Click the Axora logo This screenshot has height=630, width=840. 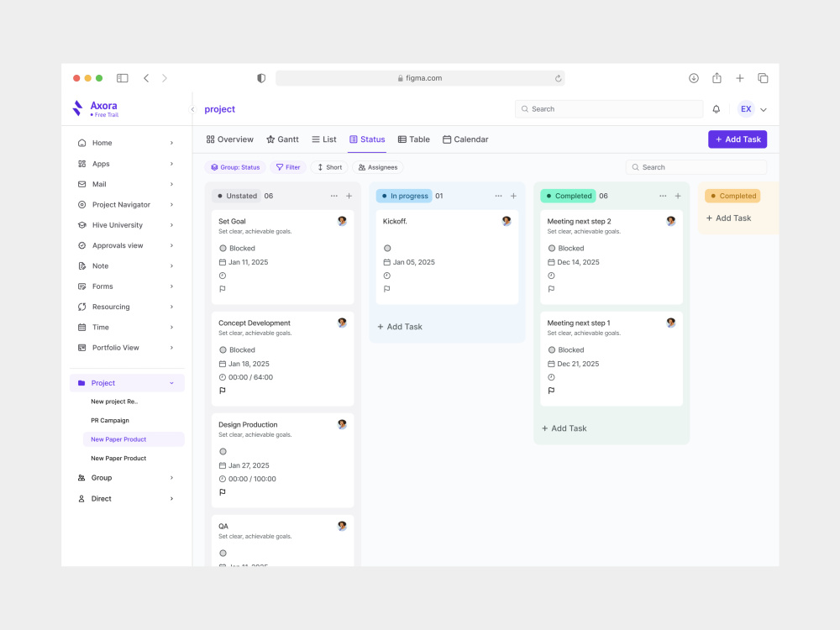(96, 108)
